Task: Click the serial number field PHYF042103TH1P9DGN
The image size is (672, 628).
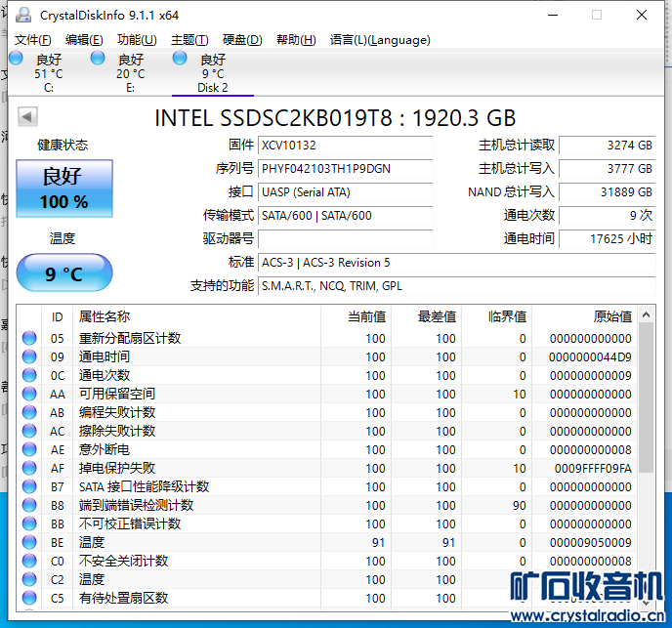Action: click(345, 169)
